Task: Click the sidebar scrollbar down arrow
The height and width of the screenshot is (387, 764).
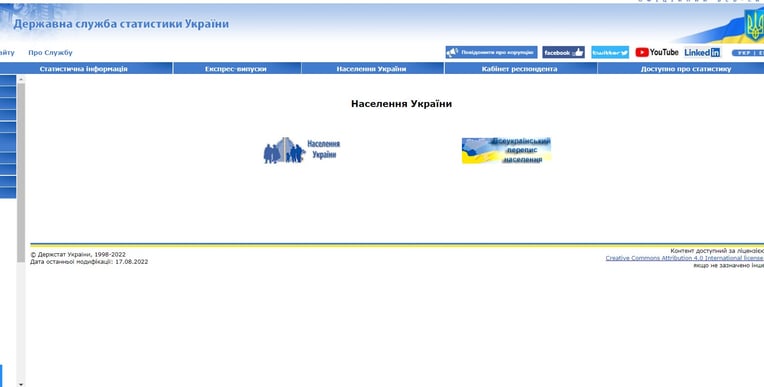Action: tap(20, 384)
